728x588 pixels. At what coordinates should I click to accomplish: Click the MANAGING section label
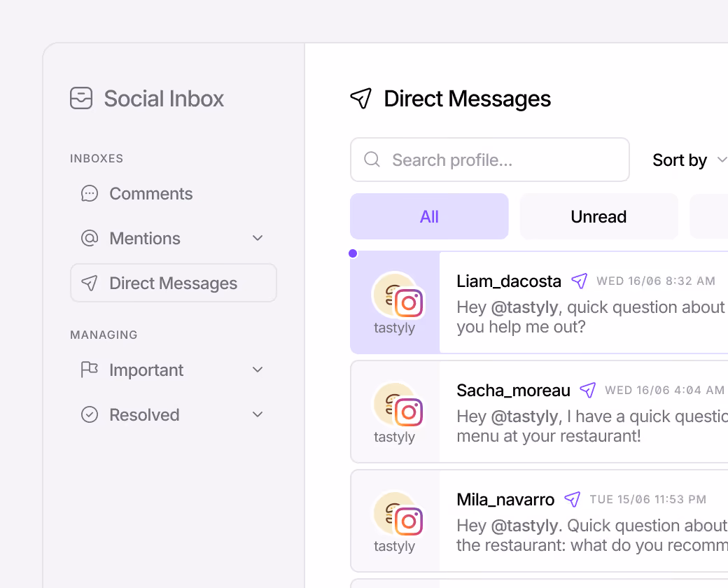(104, 335)
